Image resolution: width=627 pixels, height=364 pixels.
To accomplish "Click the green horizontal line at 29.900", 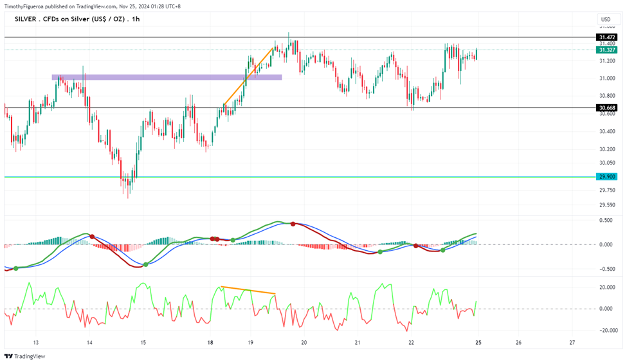I will [x=300, y=177].
